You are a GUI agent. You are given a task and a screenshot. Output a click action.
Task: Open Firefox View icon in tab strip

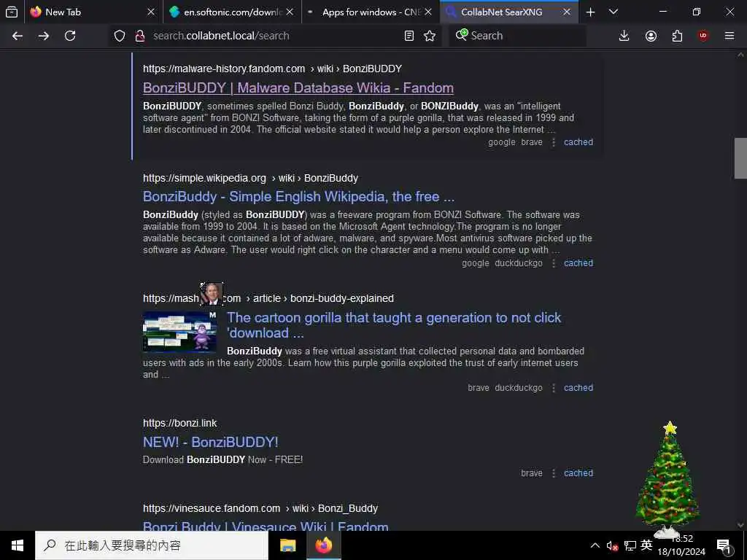coord(12,12)
